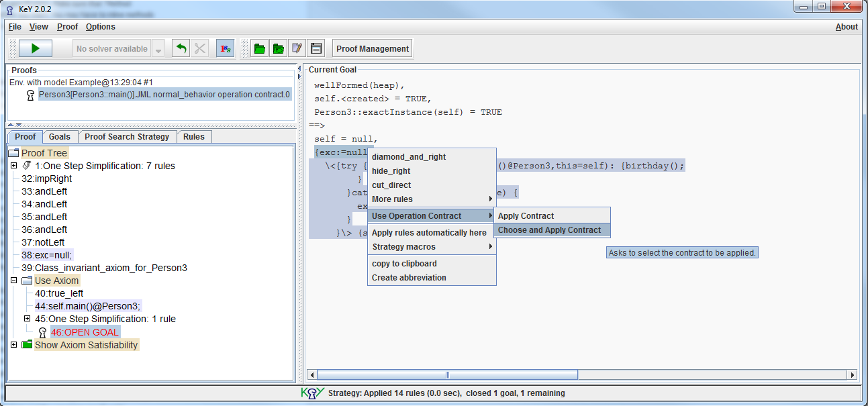Open Proof Management
Screen dimensions: 868x406
pyautogui.click(x=373, y=48)
